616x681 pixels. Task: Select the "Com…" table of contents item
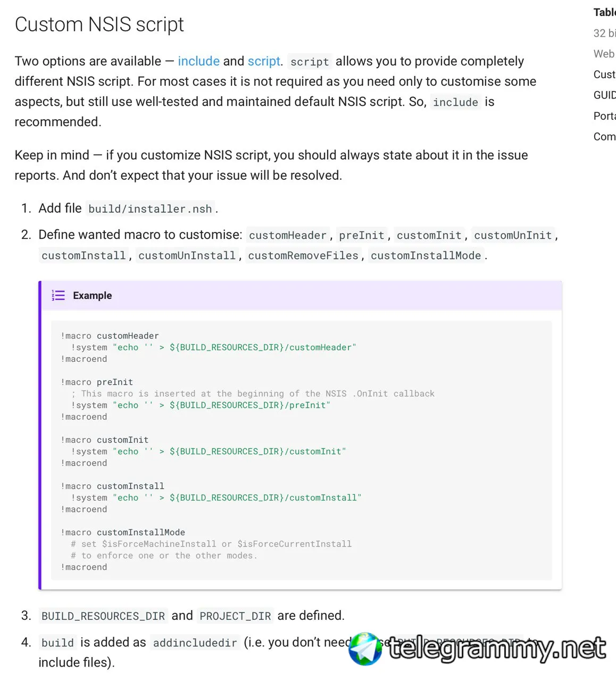click(x=604, y=137)
